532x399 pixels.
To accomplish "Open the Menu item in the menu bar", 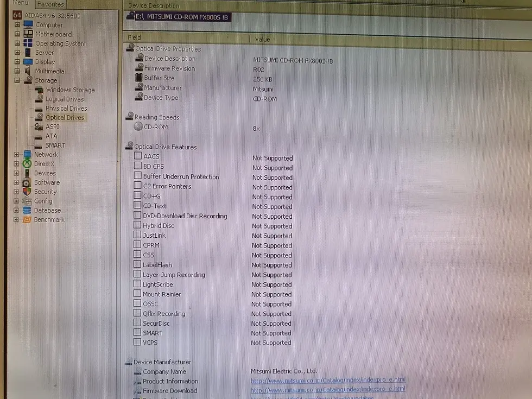I will tap(20, 3).
